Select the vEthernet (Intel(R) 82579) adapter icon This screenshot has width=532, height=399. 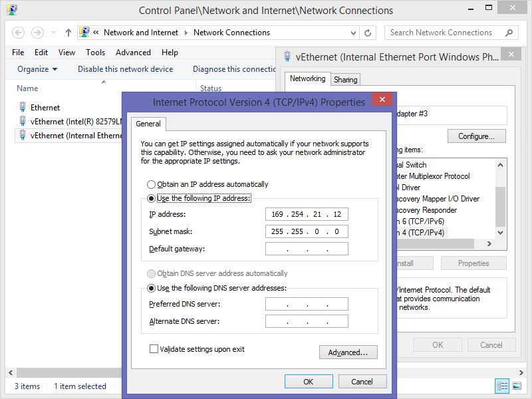[23, 121]
